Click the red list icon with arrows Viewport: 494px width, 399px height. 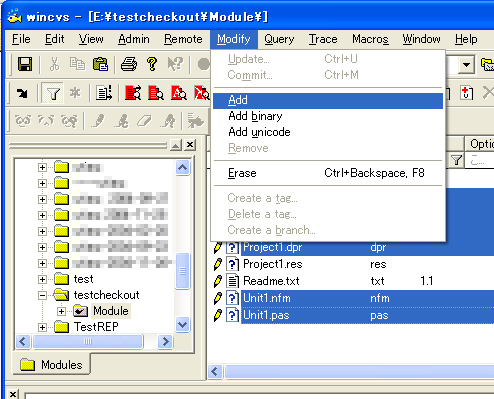(133, 93)
